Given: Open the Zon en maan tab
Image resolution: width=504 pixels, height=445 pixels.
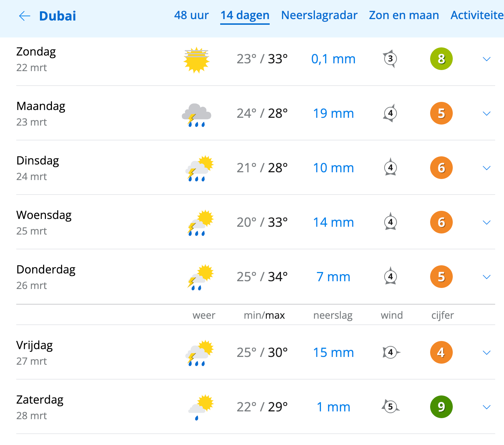Looking at the screenshot, I should [404, 15].
